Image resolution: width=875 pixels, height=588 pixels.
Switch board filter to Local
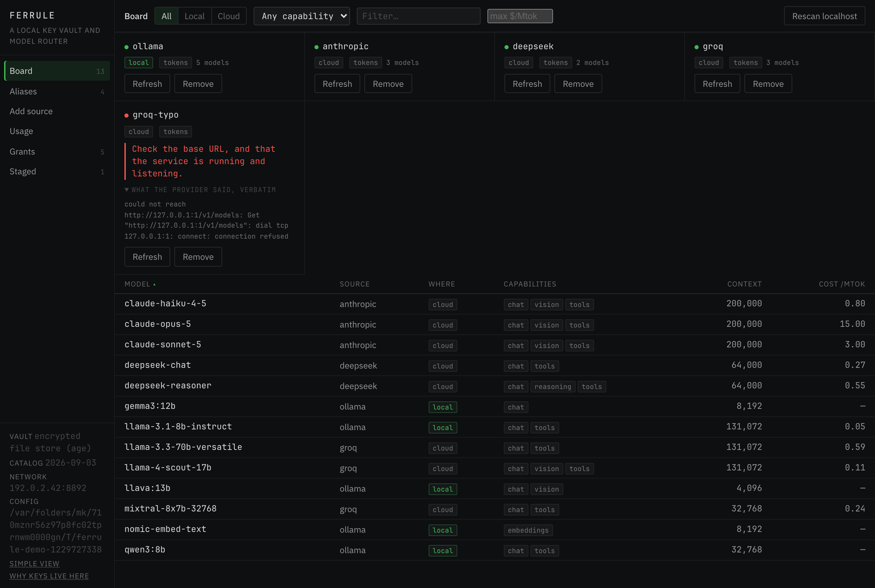[x=194, y=16]
